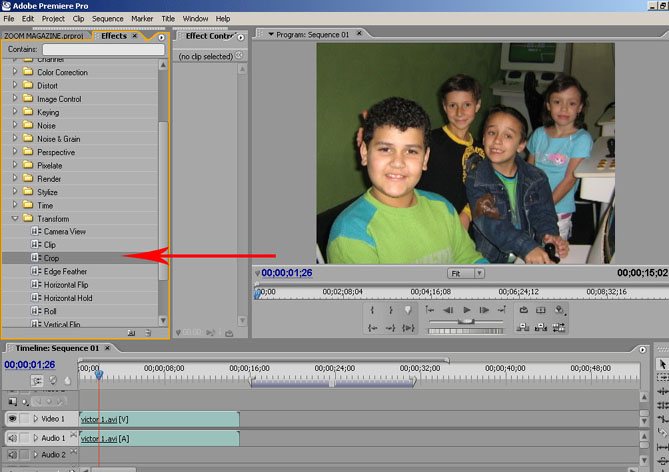Collapse the Transform effects folder
669x472 pixels.
point(15,218)
